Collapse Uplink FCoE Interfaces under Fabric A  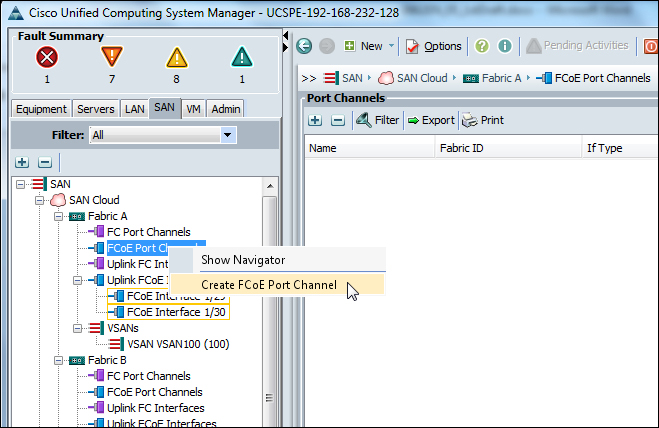(x=77, y=280)
